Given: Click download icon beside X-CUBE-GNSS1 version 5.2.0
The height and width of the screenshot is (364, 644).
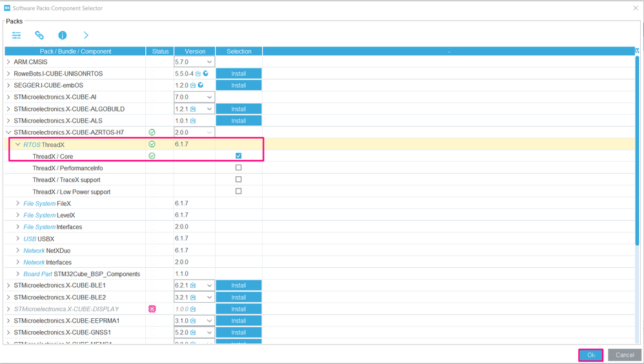Looking at the screenshot, I should (x=193, y=332).
